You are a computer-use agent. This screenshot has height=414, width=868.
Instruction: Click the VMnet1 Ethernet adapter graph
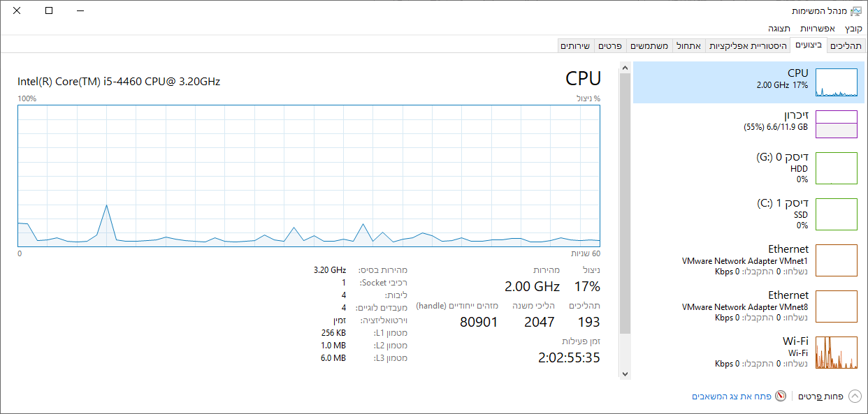click(837, 260)
